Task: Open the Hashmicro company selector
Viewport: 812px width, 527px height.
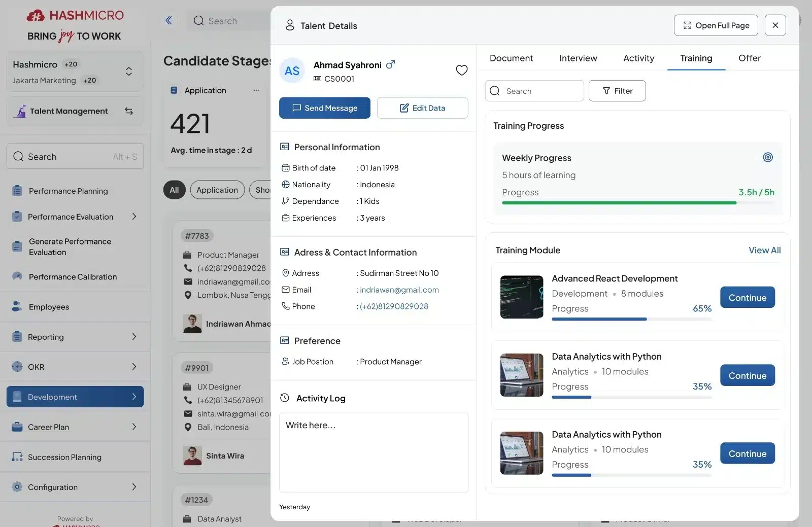Action: point(129,71)
